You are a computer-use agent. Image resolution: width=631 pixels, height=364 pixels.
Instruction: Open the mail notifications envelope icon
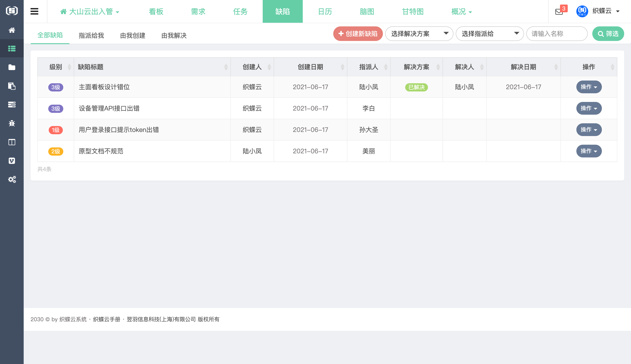pyautogui.click(x=559, y=12)
